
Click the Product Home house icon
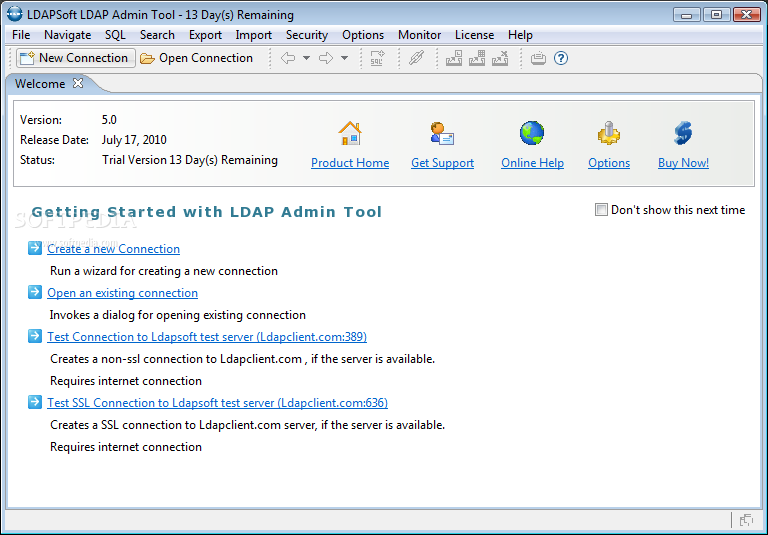click(x=350, y=133)
